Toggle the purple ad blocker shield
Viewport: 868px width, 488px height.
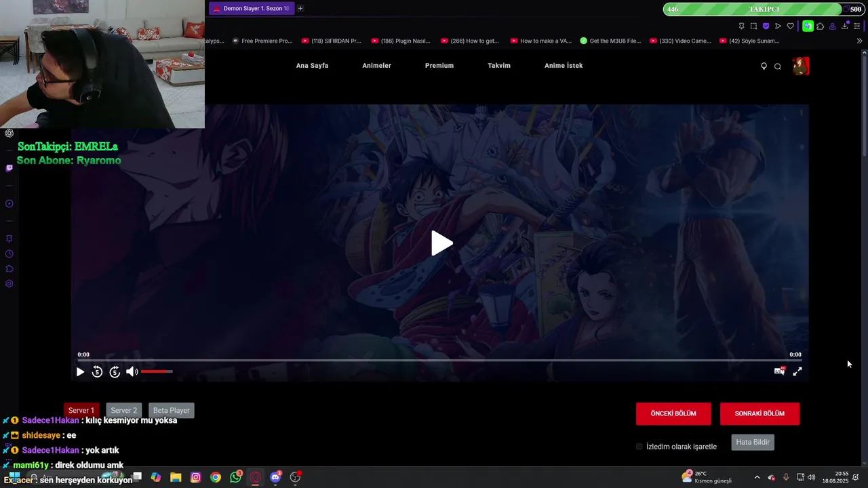pyautogui.click(x=766, y=26)
